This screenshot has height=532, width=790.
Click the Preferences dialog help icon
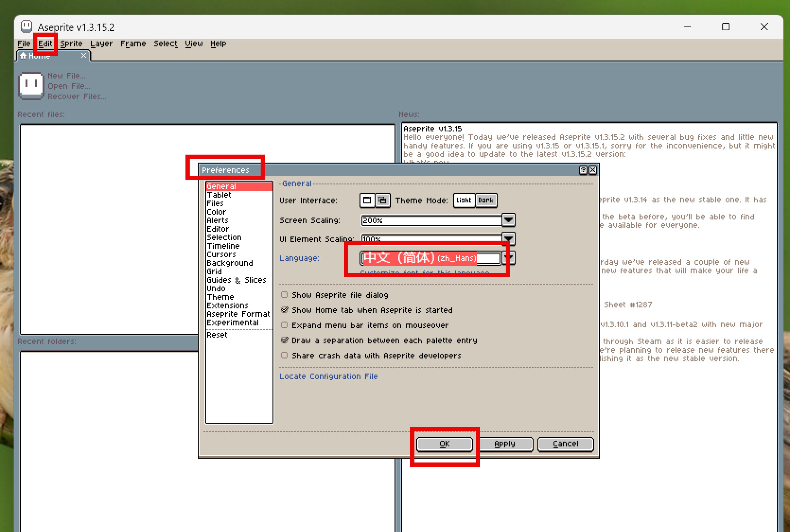[x=583, y=170]
